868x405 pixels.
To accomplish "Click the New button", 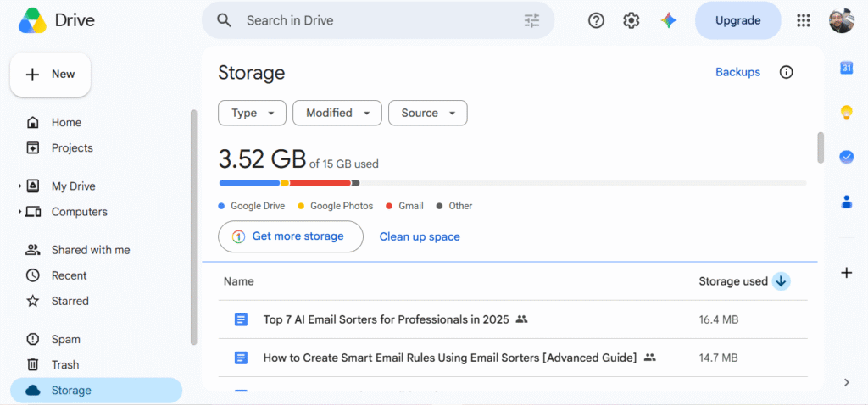I will (50, 75).
